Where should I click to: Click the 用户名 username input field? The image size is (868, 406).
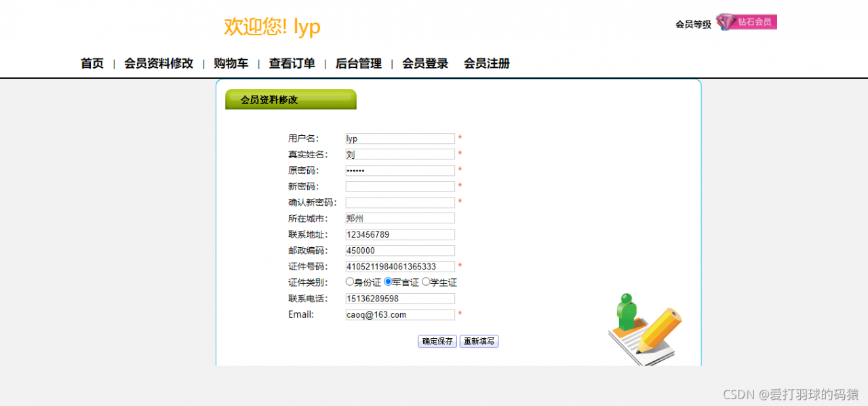click(399, 138)
